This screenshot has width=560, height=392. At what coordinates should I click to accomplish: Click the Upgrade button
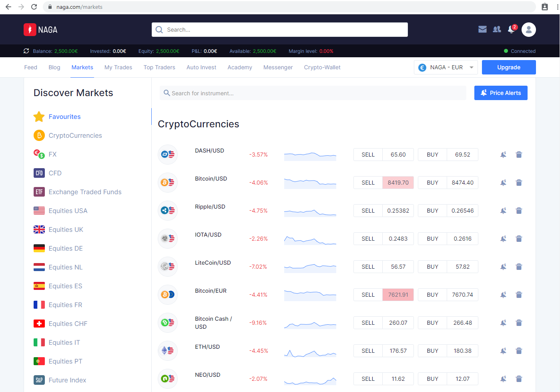(509, 67)
